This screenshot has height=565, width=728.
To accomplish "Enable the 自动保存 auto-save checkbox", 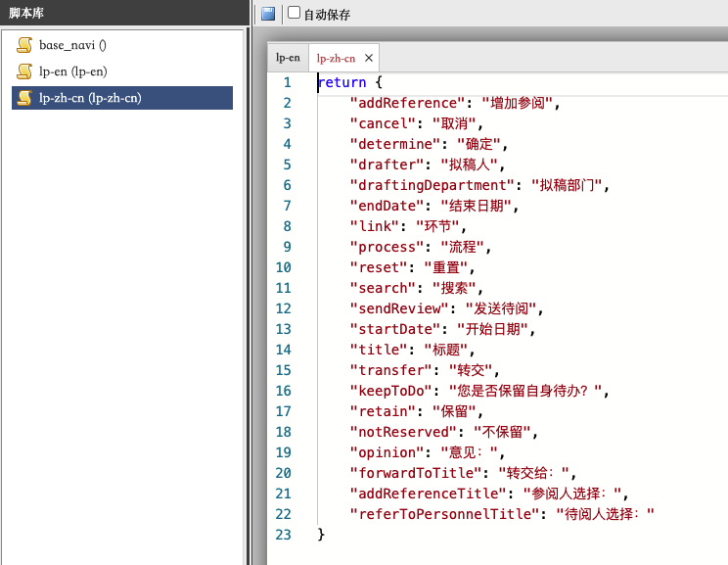I will (x=294, y=13).
